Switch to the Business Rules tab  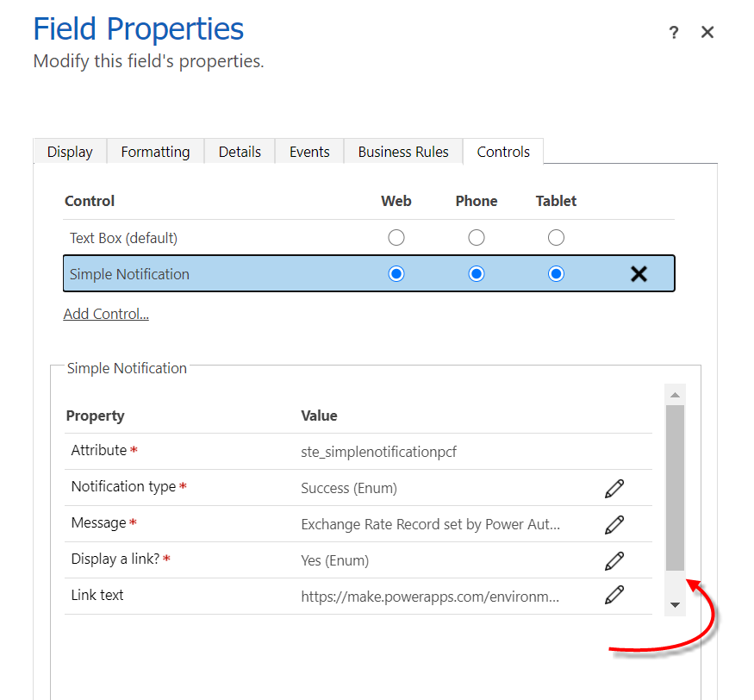[402, 151]
